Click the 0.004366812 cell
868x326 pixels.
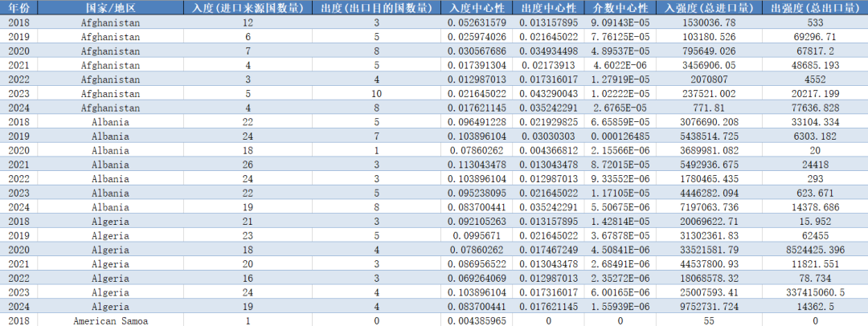(549, 150)
